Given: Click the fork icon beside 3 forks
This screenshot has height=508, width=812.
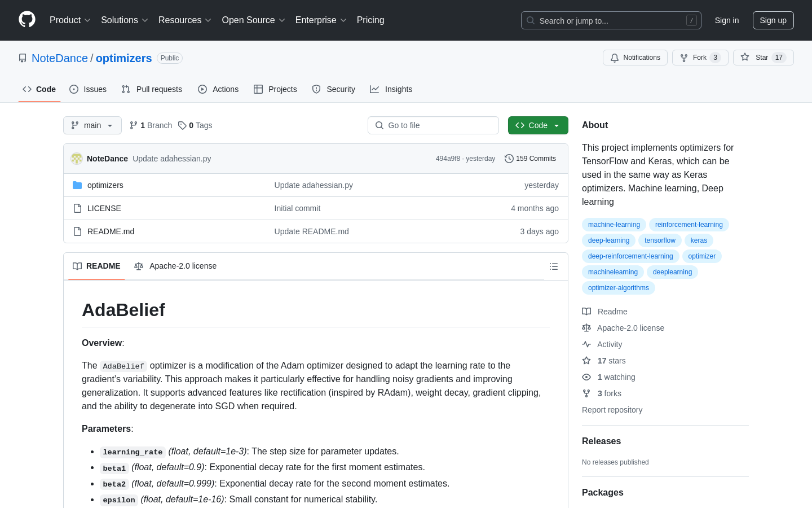Looking at the screenshot, I should click(x=586, y=393).
